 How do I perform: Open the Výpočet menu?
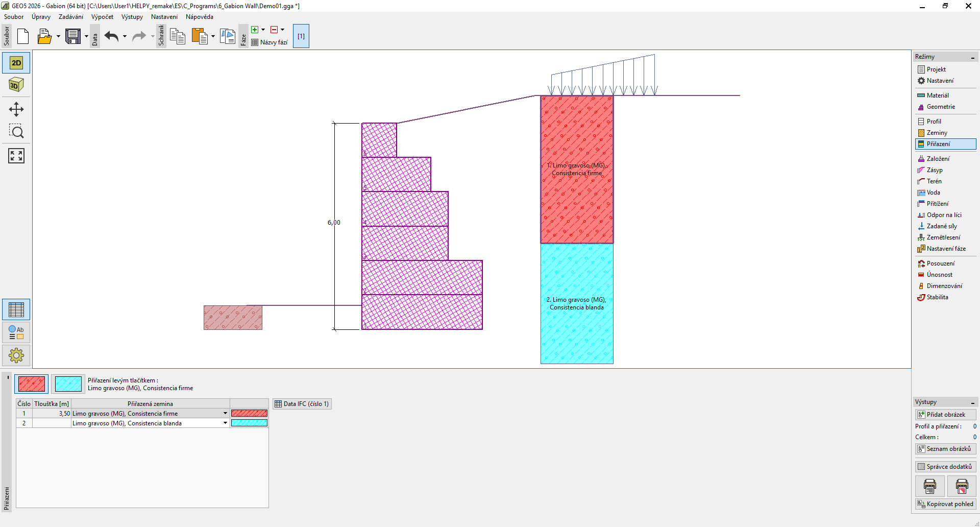click(102, 17)
